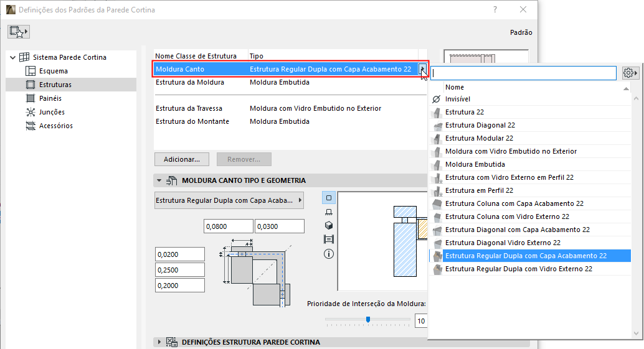Click icon of Estrutura Modular 22 entry

pos(437,138)
